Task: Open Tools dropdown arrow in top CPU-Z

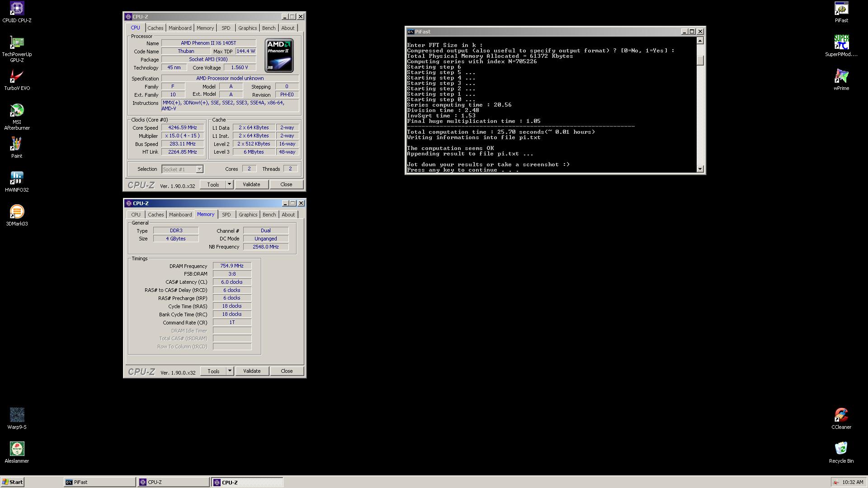Action: click(x=229, y=184)
